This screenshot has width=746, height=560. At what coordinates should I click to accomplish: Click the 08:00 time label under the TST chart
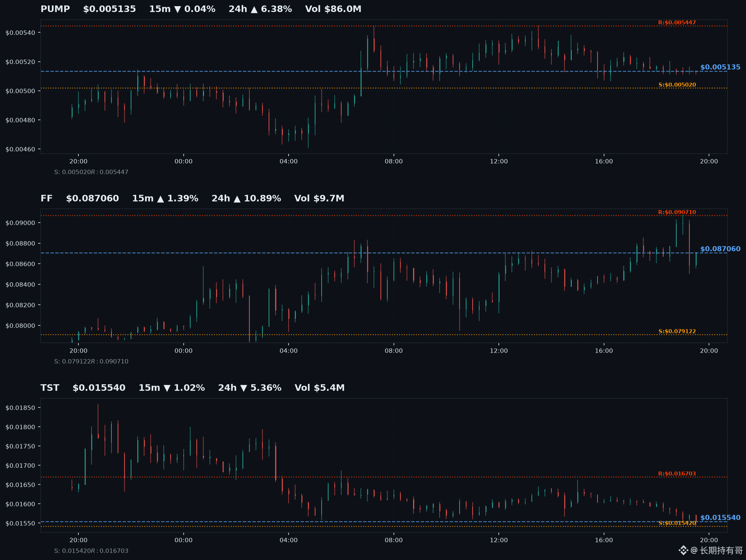pyautogui.click(x=394, y=540)
